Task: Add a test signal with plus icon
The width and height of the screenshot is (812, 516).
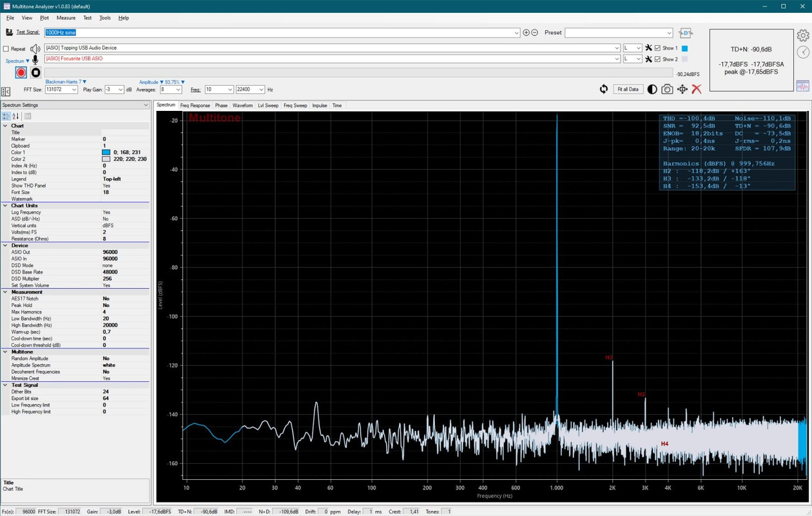Action: click(526, 33)
